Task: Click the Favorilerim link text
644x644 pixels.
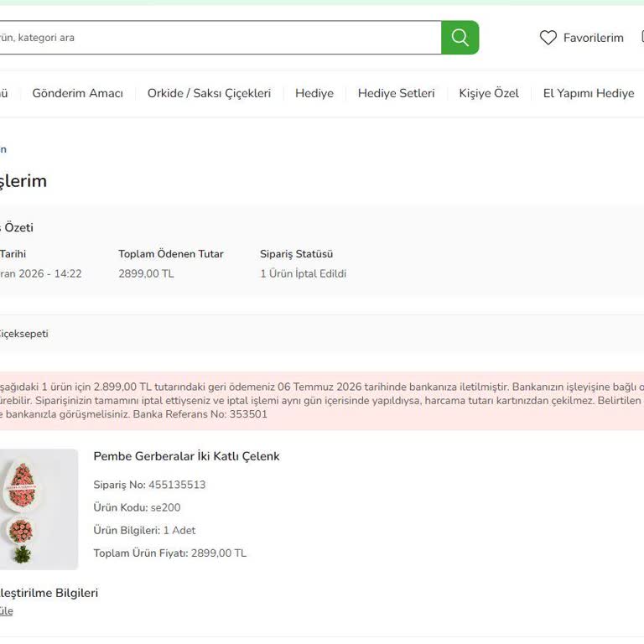Action: tap(594, 38)
